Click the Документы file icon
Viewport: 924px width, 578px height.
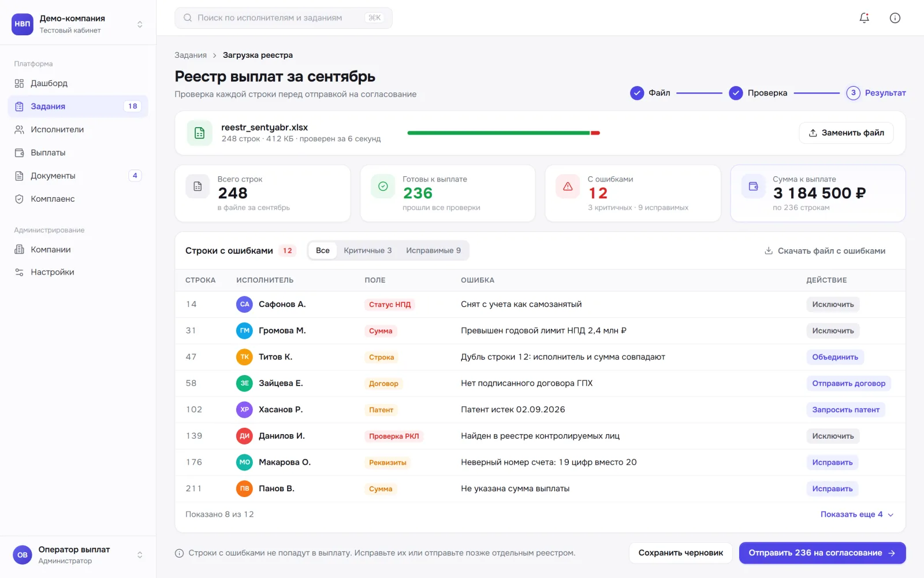click(x=19, y=176)
